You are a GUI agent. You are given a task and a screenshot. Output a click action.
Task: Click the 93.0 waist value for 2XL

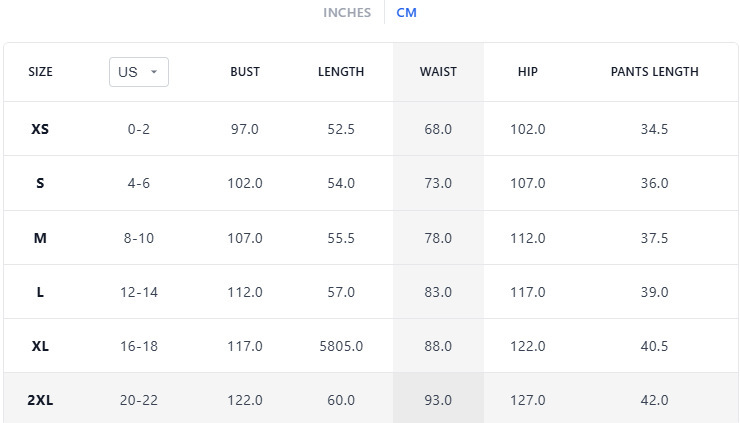click(438, 400)
